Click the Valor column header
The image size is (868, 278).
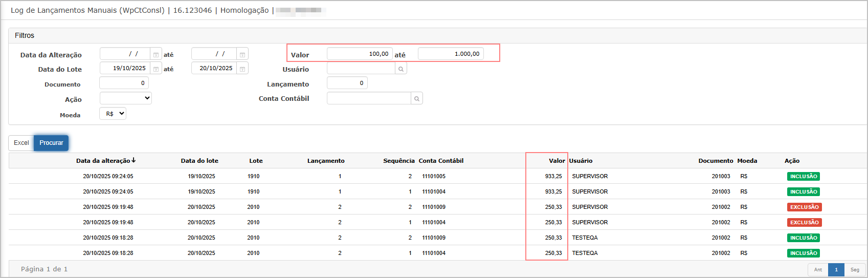coord(557,161)
